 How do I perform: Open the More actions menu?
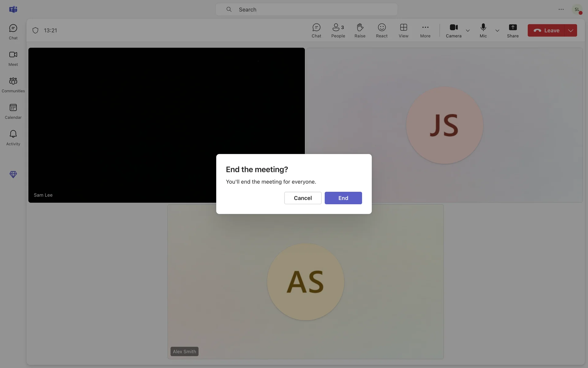[425, 30]
